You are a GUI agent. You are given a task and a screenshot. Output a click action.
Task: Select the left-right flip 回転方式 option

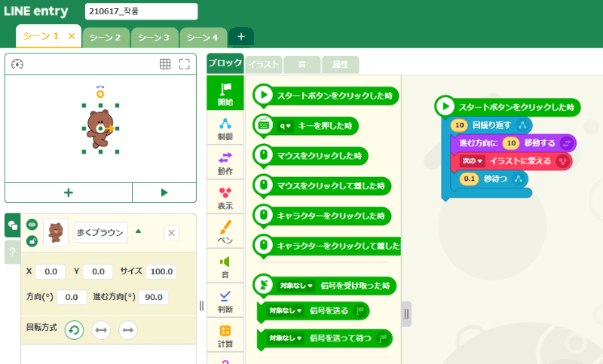101,330
